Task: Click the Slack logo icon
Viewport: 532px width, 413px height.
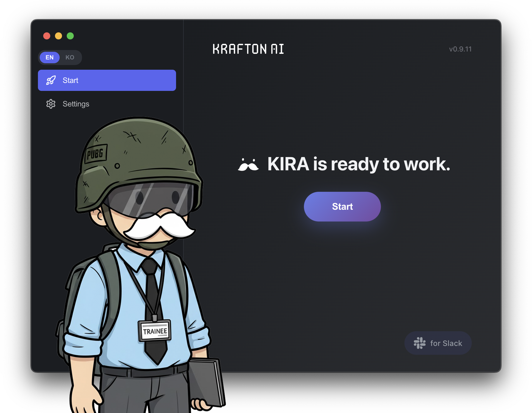Action: (420, 343)
